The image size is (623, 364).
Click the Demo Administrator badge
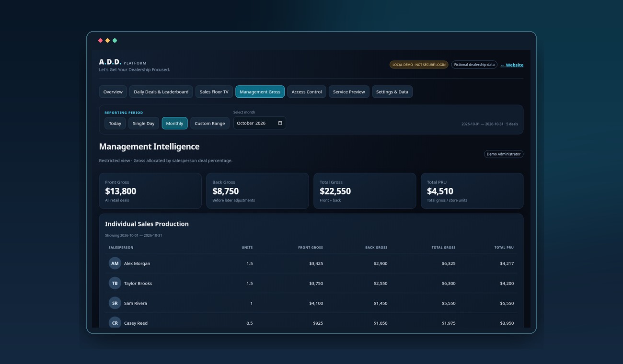[x=504, y=154]
